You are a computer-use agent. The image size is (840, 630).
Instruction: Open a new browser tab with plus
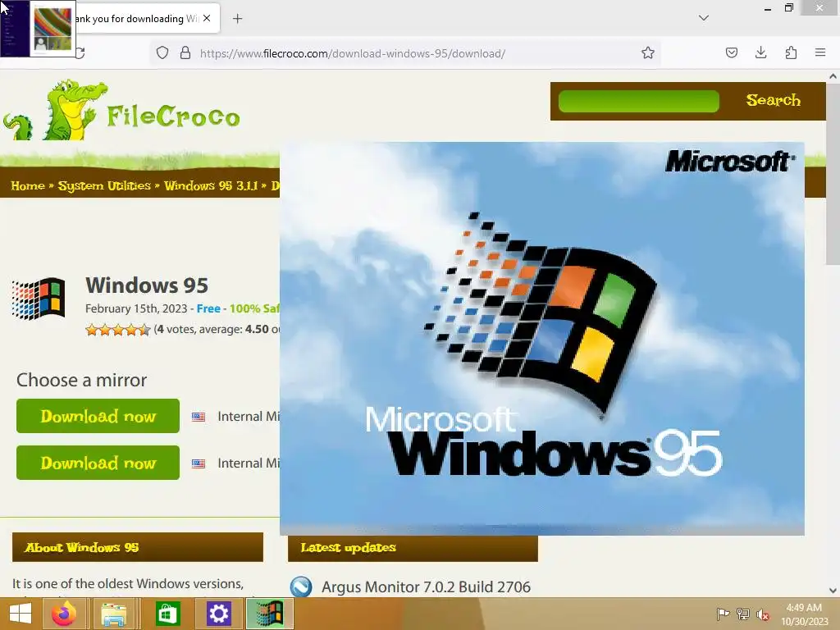(x=237, y=19)
